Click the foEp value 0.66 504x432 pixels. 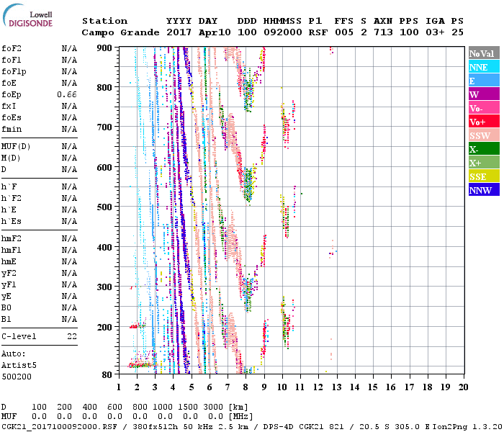point(68,94)
